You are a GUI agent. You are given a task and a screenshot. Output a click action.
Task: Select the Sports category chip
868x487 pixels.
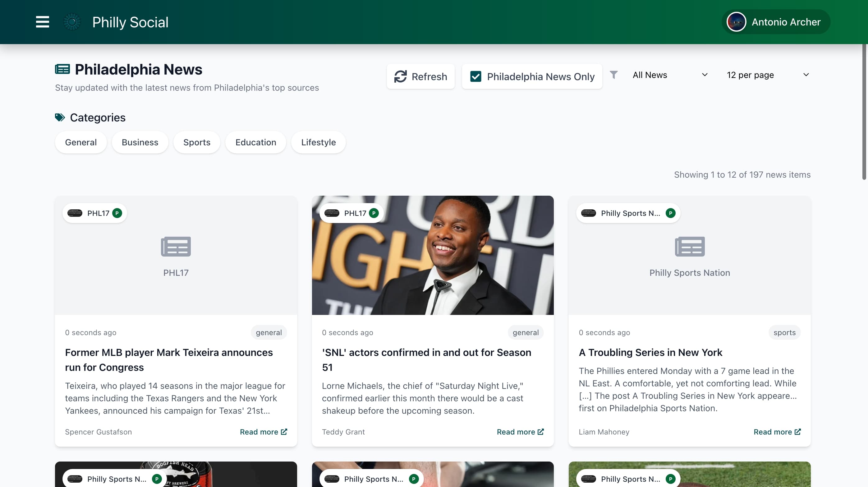pyautogui.click(x=196, y=143)
